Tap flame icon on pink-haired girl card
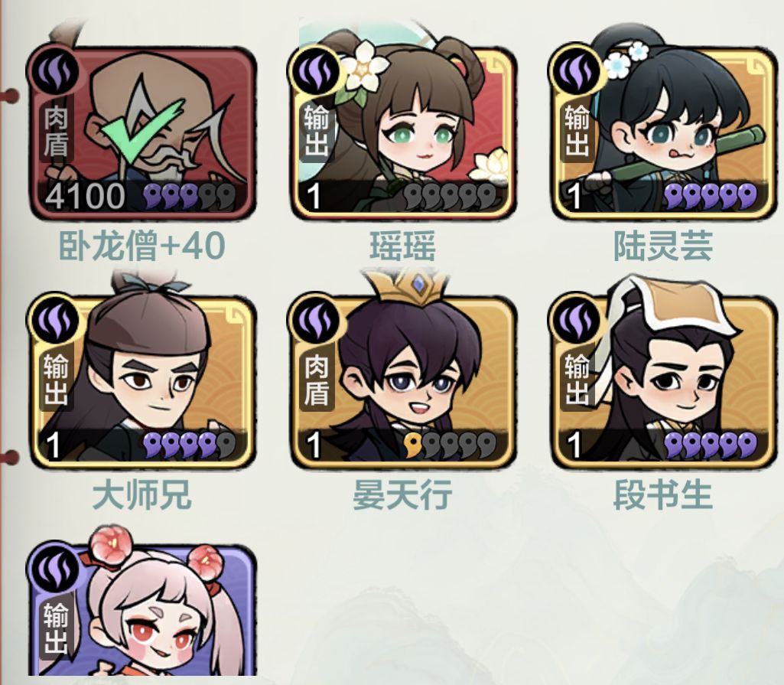 tap(54, 569)
